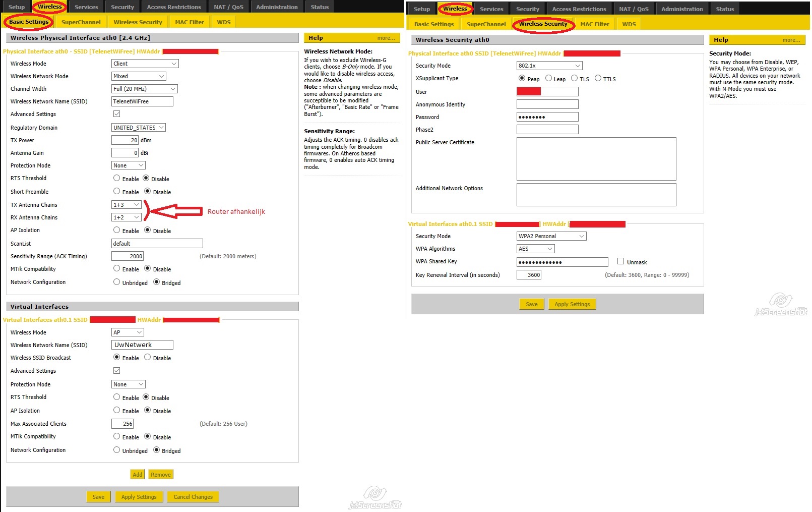Expand the WPA Algorithms AES dropdown
The image size is (812, 512).
pos(535,249)
